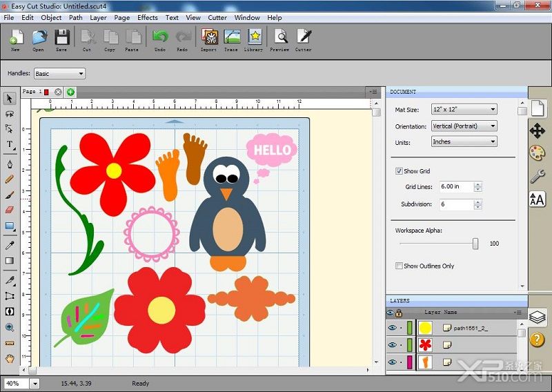Enable Show Outlines Only checkbox
This screenshot has height=392, width=552.
point(399,266)
